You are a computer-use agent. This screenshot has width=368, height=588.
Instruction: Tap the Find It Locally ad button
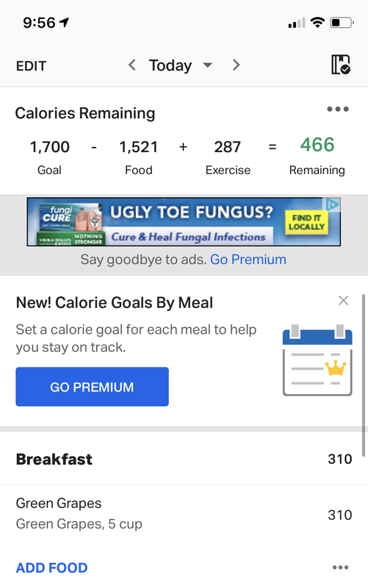(306, 222)
